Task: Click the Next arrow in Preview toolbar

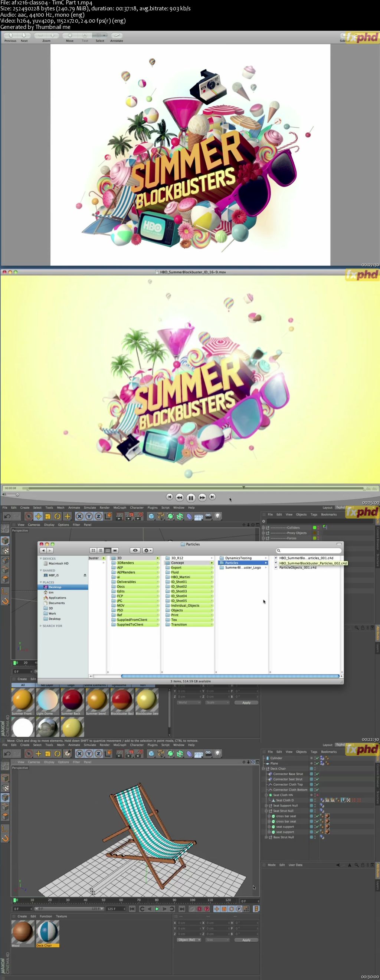Action: (24, 35)
